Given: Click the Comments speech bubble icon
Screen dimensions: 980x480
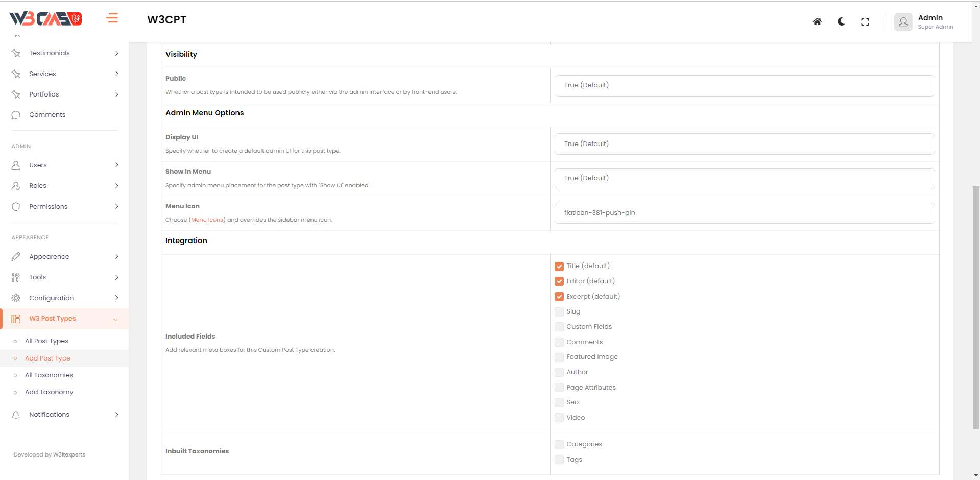Looking at the screenshot, I should click(16, 115).
